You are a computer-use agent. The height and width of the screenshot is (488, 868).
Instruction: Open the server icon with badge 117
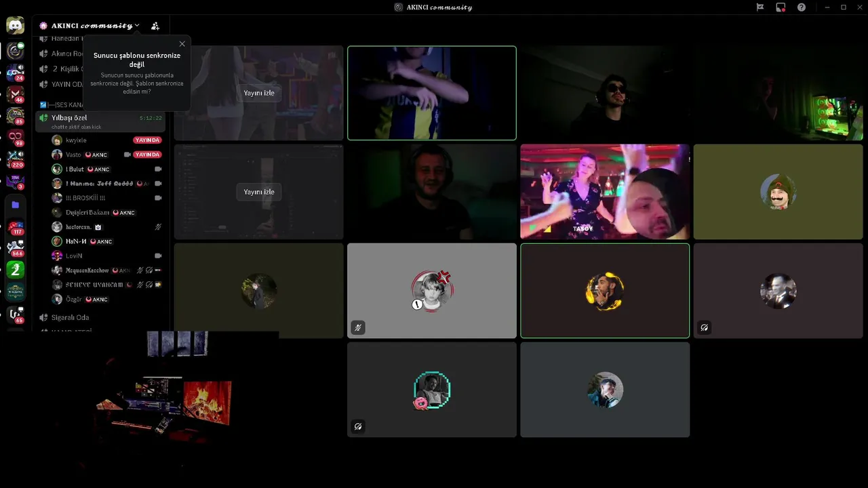point(15,227)
